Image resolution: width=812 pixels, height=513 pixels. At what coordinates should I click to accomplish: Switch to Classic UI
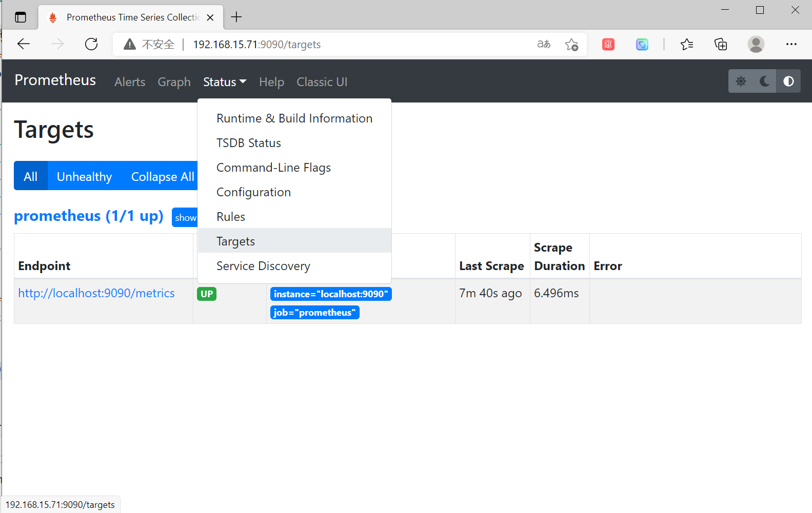(322, 82)
